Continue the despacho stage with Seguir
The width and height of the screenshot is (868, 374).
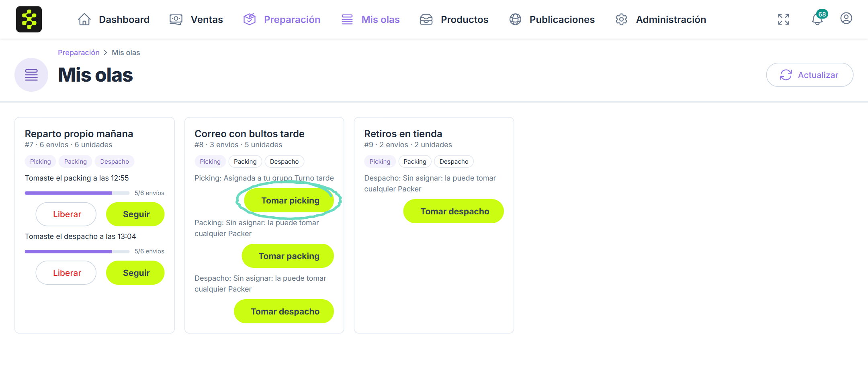(135, 273)
